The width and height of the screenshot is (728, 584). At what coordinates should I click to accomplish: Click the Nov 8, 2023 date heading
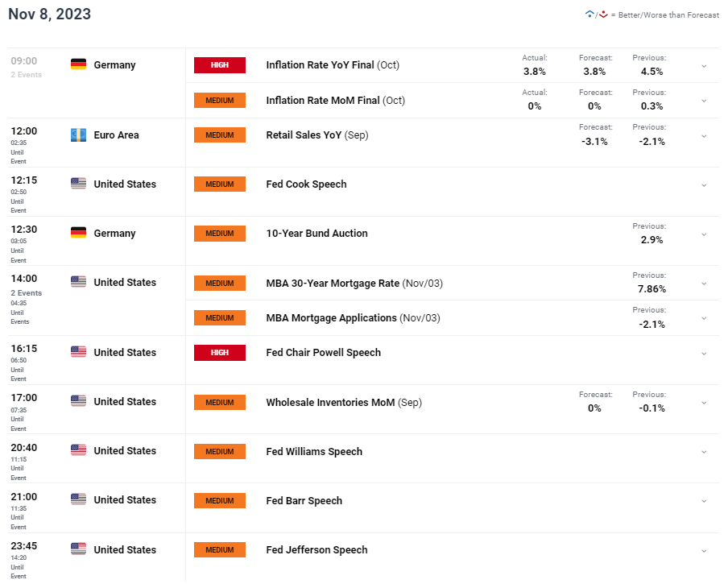point(49,14)
